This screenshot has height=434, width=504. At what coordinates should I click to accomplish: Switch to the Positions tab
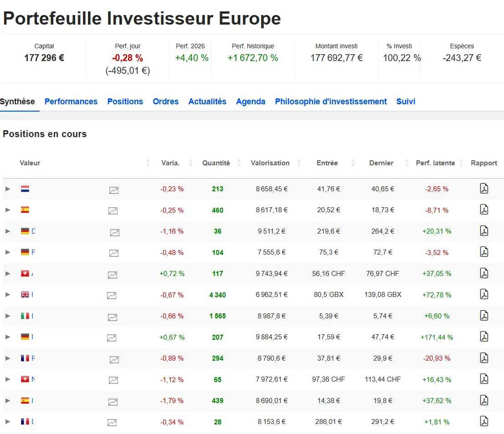(x=125, y=102)
